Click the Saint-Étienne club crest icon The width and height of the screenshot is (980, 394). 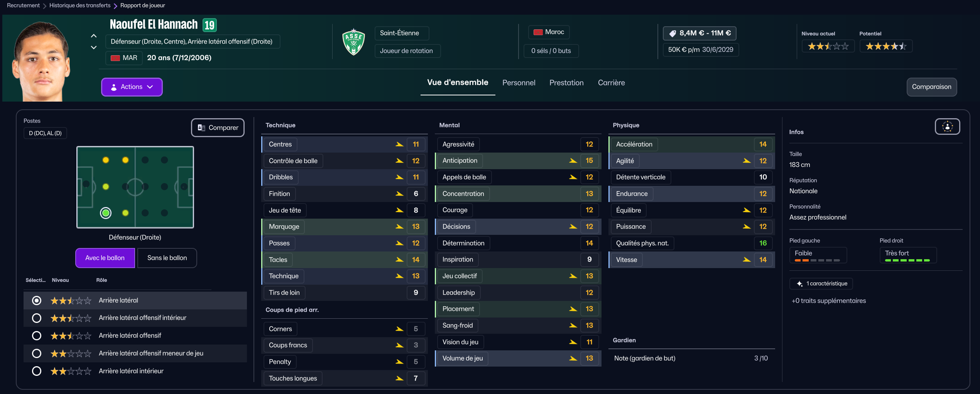[353, 42]
